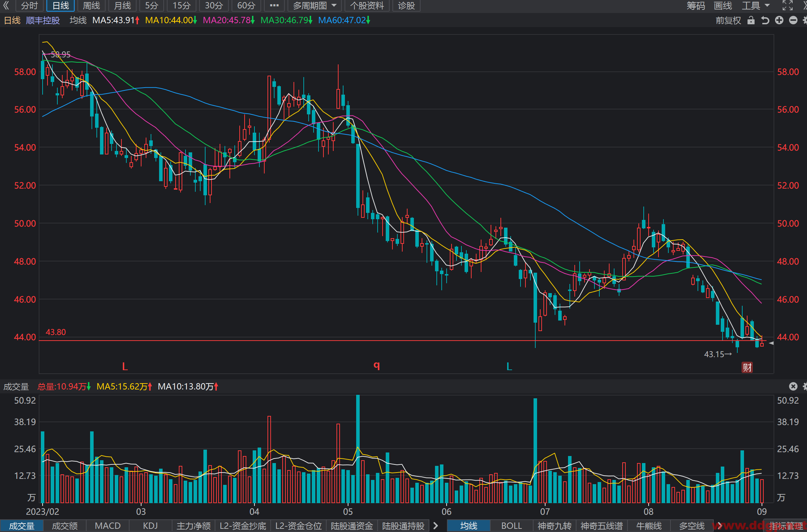This screenshot has width=807, height=532.
Task: Open the 个股资料 stock info page
Action: 367,6
